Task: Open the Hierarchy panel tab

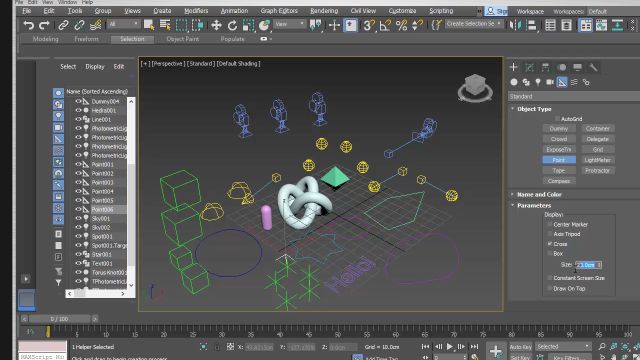Action: [x=545, y=67]
